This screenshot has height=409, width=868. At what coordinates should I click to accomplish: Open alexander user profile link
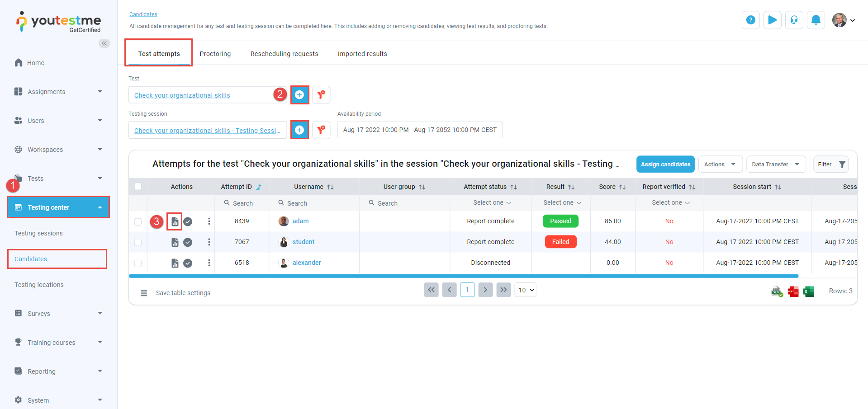coord(306,263)
